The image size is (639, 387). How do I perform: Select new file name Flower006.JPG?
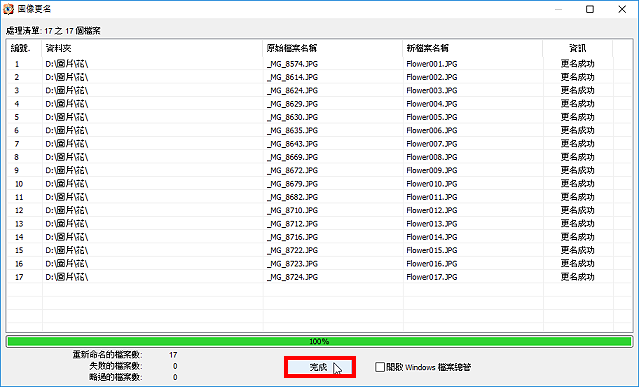click(432, 130)
